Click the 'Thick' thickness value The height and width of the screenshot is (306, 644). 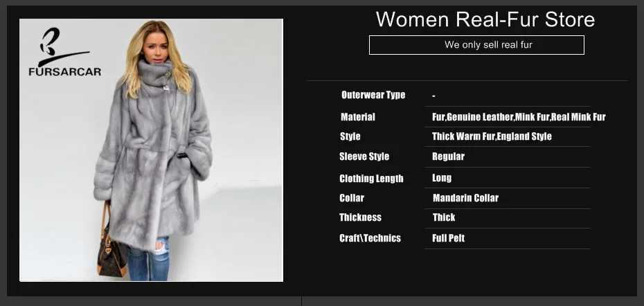coord(444,217)
